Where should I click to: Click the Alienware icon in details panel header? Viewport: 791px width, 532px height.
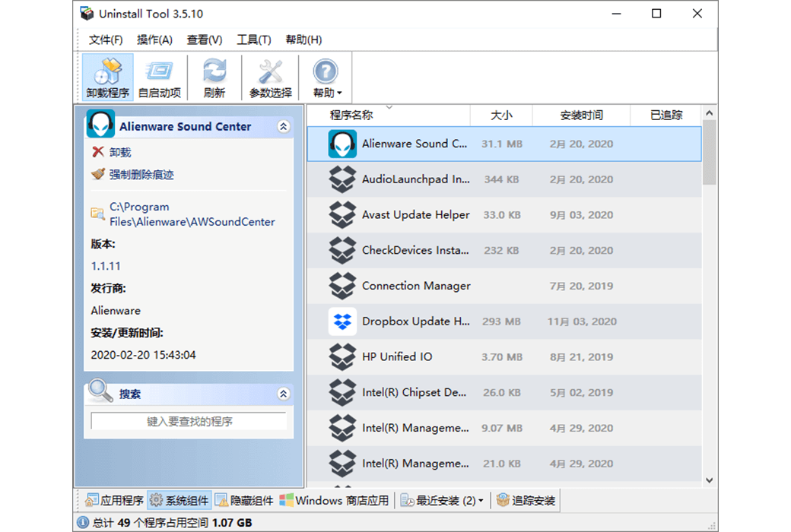coord(100,124)
